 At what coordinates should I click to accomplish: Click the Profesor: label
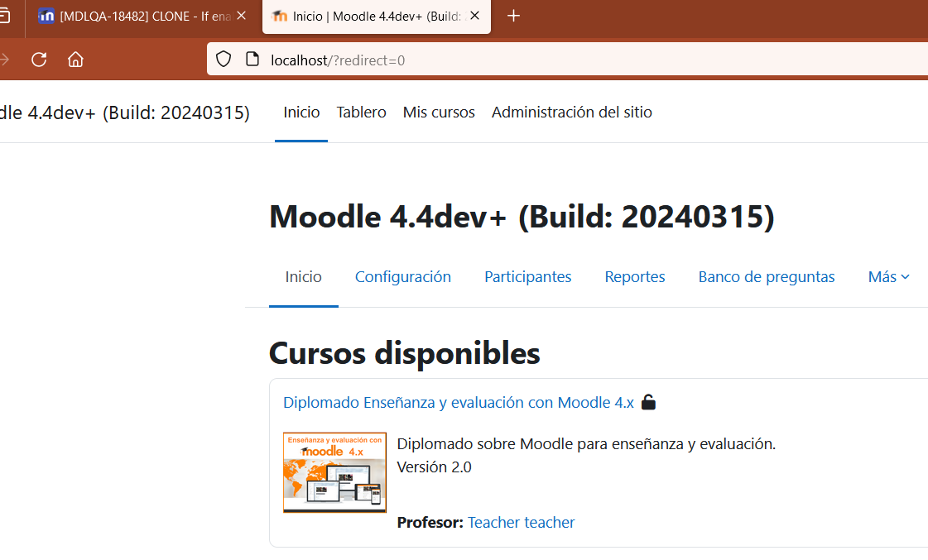(x=430, y=522)
